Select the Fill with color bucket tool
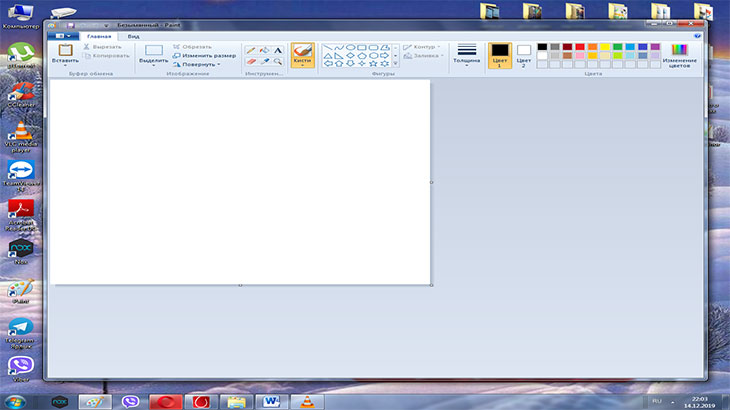The height and width of the screenshot is (410, 730). 264,49
